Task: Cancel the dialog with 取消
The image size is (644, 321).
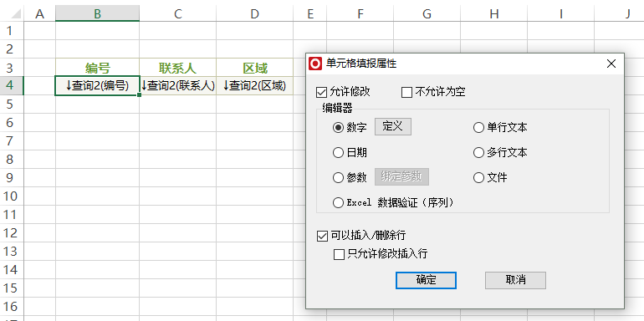Action: click(515, 280)
